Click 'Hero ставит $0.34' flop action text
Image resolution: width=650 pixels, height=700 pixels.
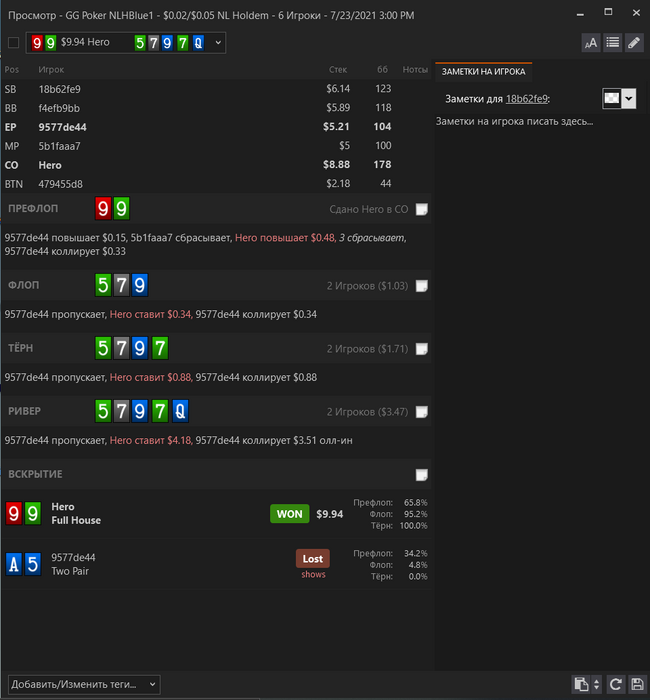pos(150,314)
